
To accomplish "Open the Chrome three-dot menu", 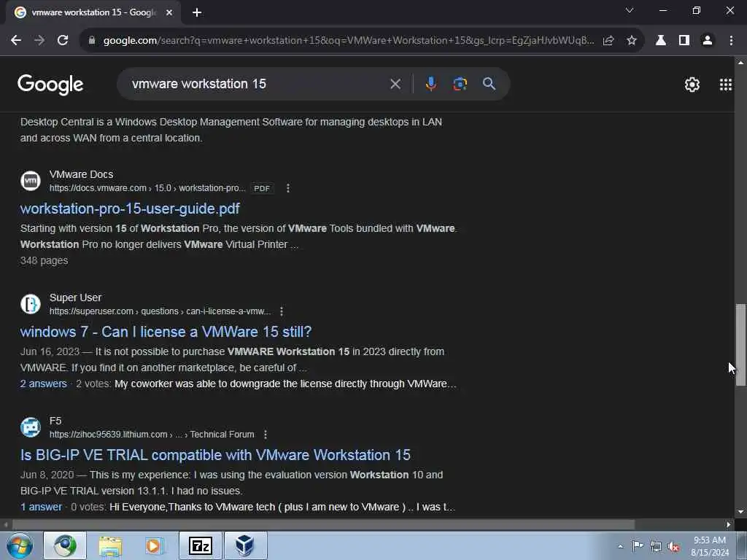I will coord(731,41).
